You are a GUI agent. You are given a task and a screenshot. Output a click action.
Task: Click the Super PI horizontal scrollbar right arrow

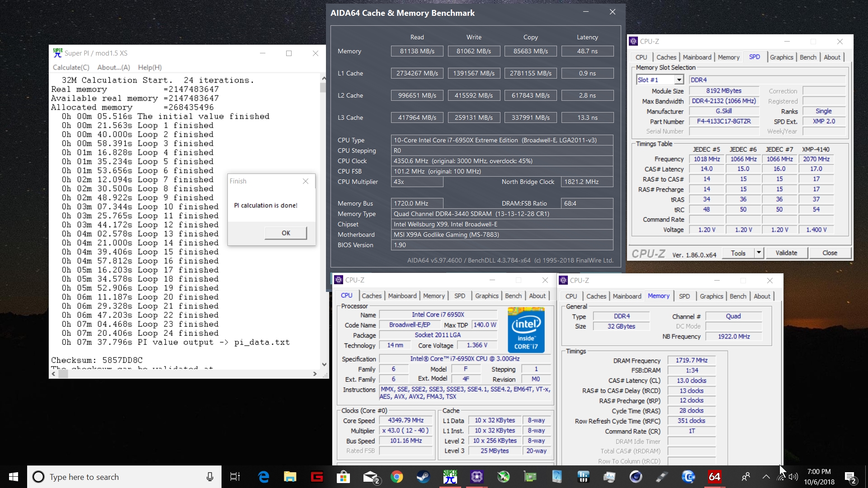pos(315,374)
